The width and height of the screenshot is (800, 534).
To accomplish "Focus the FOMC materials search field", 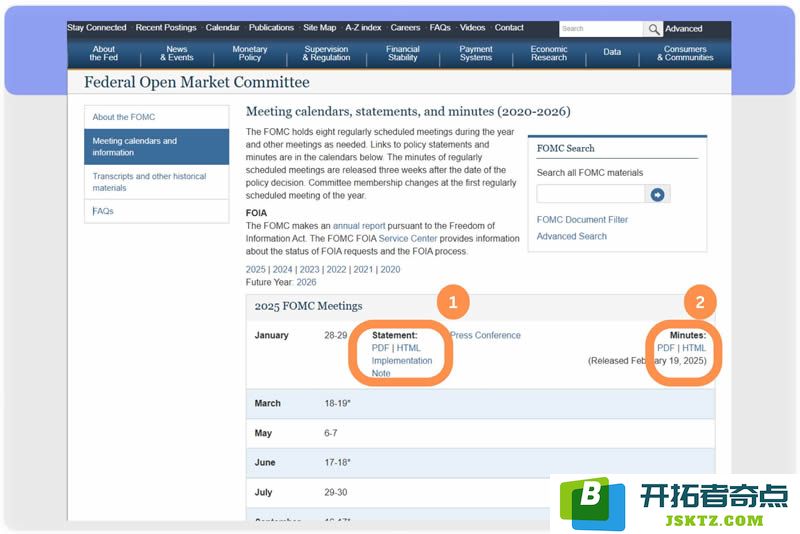I will pos(590,194).
